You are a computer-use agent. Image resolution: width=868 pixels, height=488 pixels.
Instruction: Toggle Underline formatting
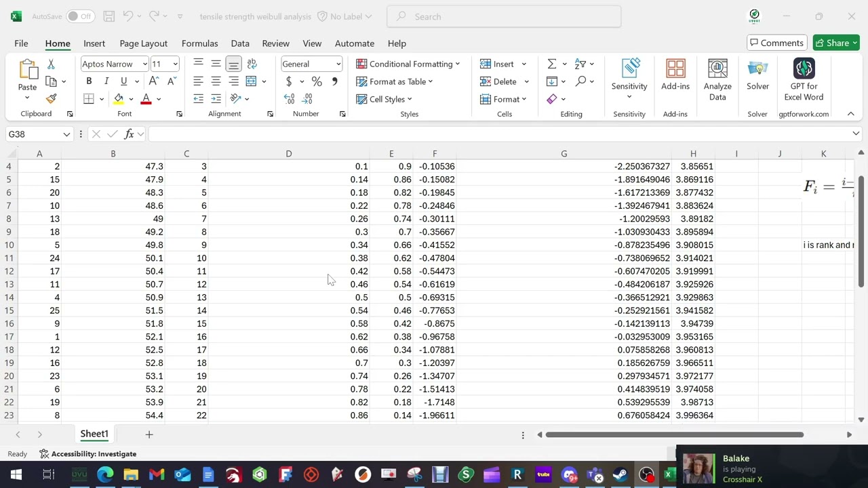pyautogui.click(x=123, y=81)
